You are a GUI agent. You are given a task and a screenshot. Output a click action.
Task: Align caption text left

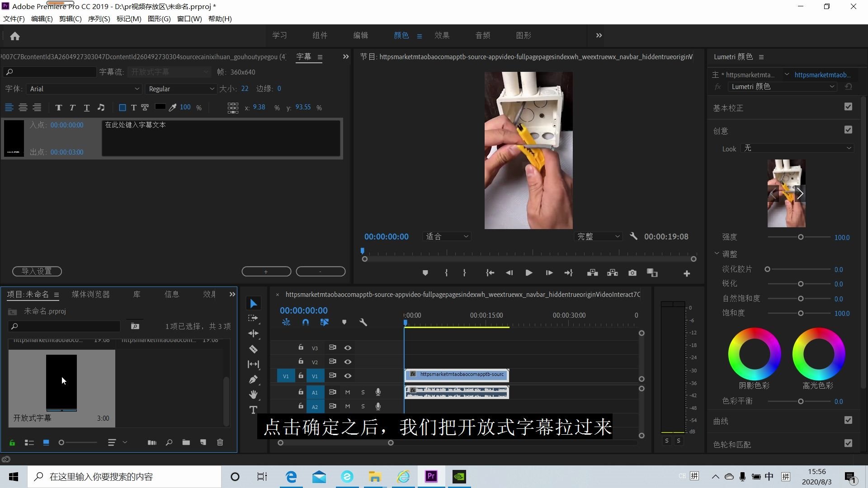coord(9,108)
